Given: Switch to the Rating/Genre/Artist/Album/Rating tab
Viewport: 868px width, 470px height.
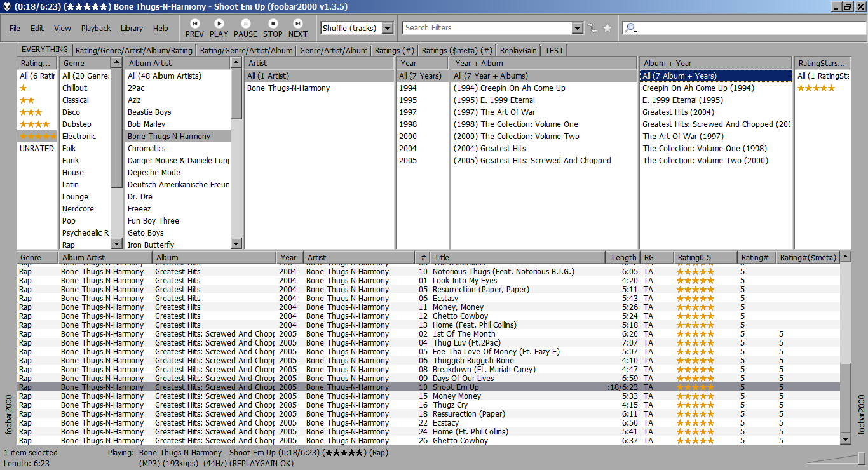Looking at the screenshot, I should point(133,51).
